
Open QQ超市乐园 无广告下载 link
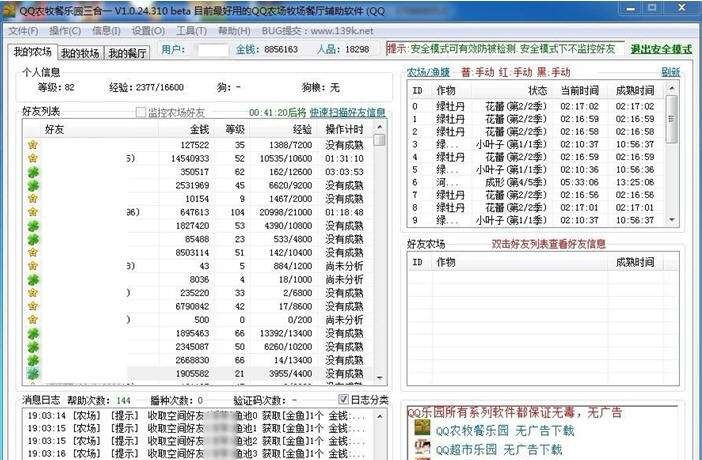(499, 449)
